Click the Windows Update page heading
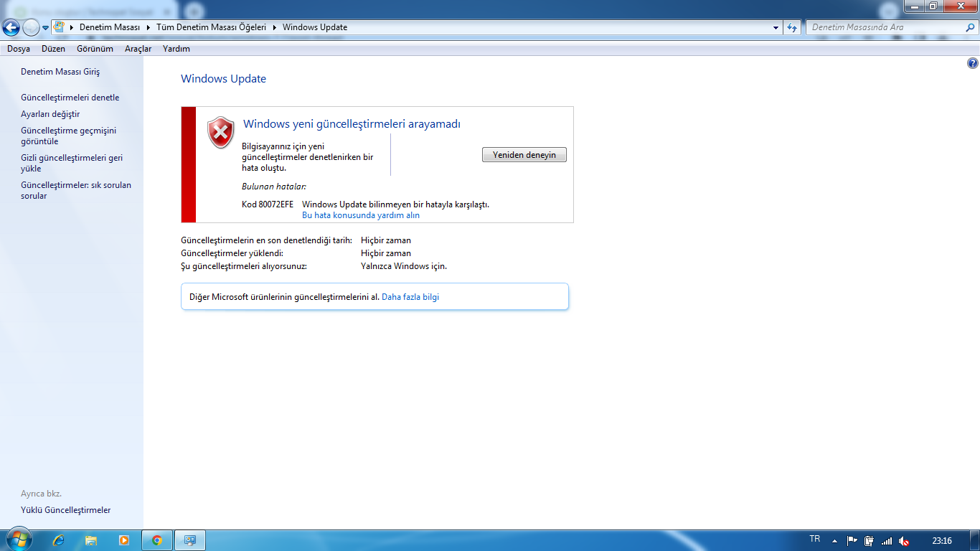 223,79
